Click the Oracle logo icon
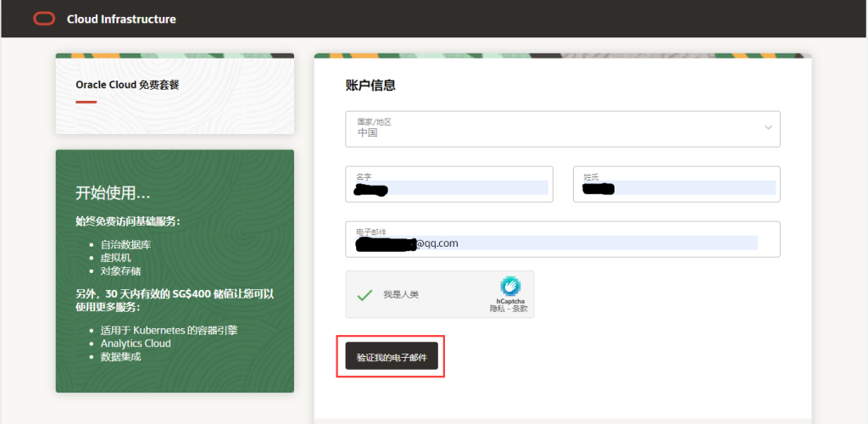This screenshot has width=868, height=424. [44, 19]
